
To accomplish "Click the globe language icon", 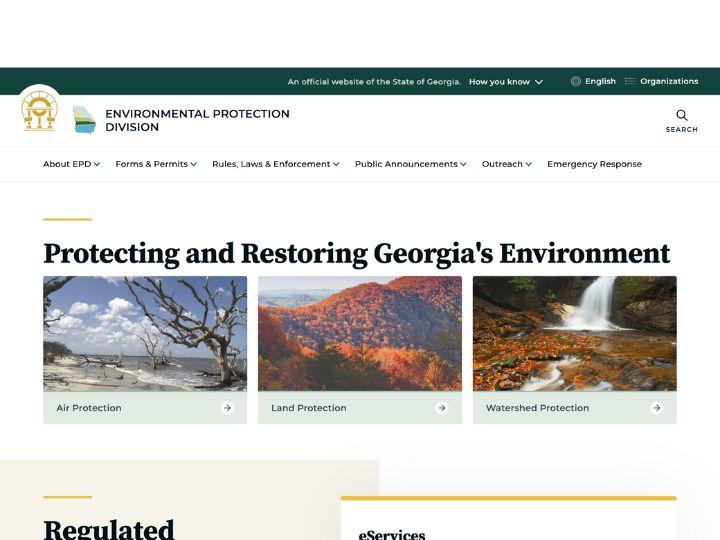I will [576, 81].
